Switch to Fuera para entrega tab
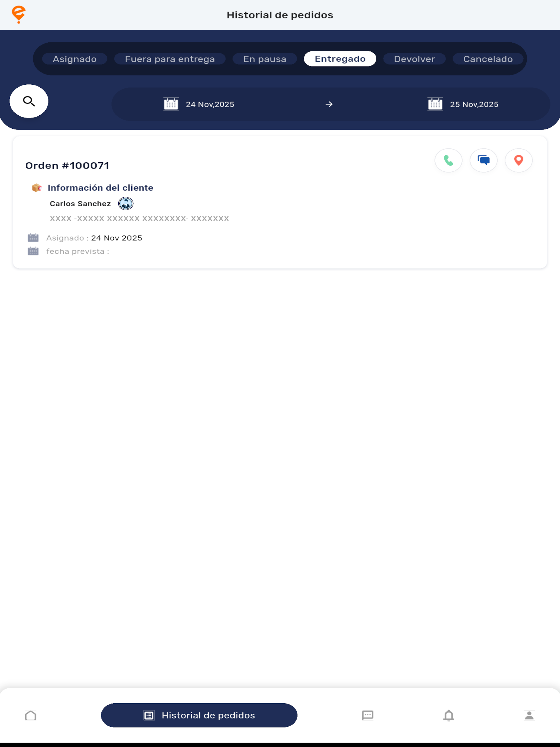Screen dimensions: 560x747 click(x=170, y=59)
